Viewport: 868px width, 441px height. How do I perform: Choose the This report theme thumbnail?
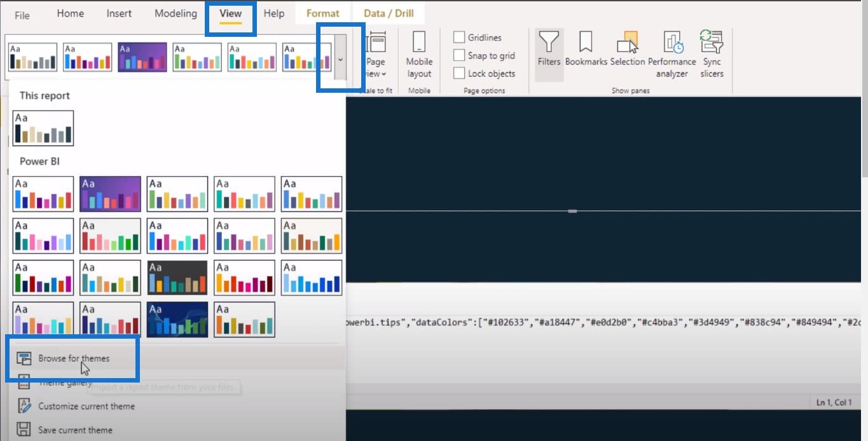pyautogui.click(x=43, y=128)
